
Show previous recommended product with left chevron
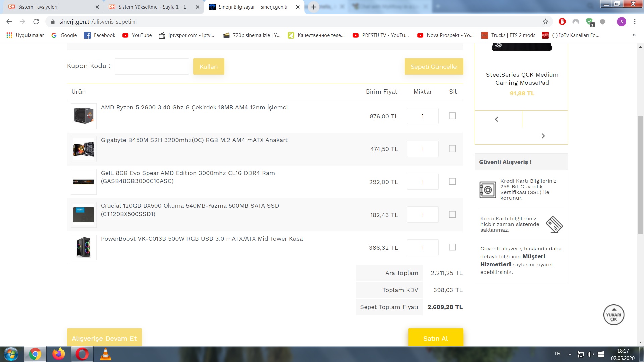[x=497, y=119]
